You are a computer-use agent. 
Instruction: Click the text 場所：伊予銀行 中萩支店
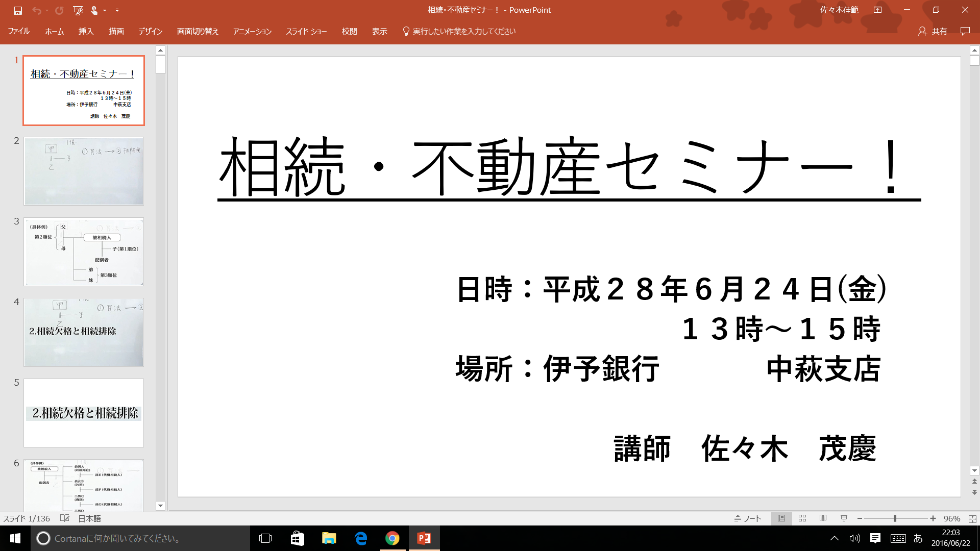668,369
